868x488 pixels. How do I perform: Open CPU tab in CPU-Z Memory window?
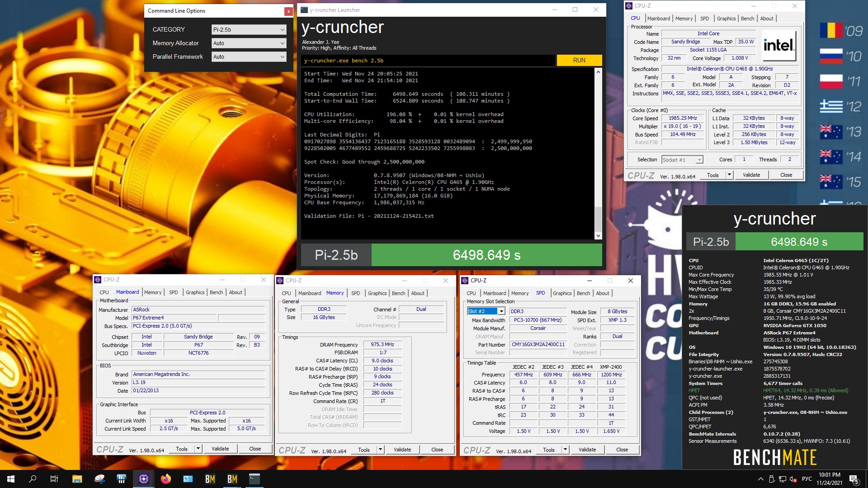click(x=286, y=293)
